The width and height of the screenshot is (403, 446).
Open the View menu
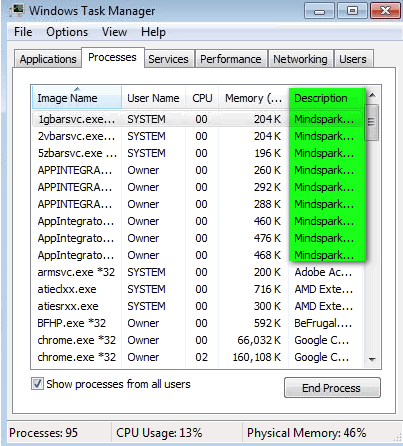click(114, 32)
